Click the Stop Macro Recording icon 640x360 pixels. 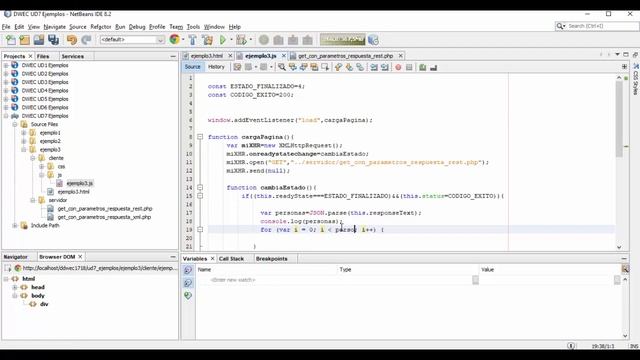point(409,67)
